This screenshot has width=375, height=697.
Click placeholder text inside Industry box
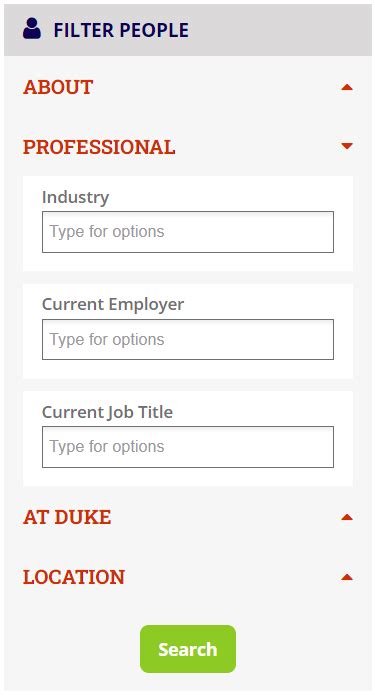[x=107, y=232]
